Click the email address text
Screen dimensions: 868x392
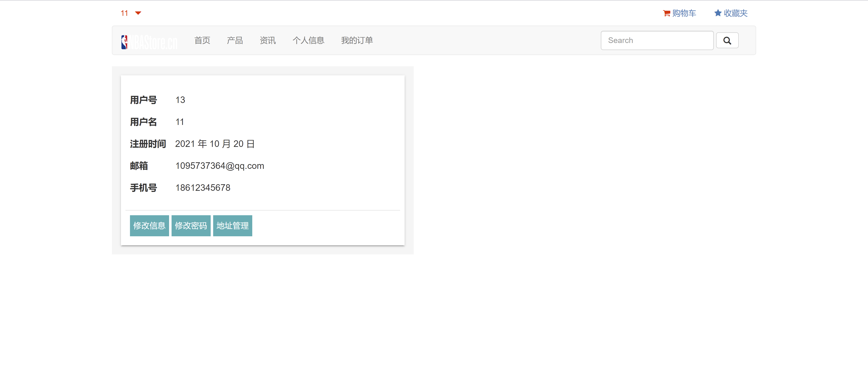coord(219,166)
